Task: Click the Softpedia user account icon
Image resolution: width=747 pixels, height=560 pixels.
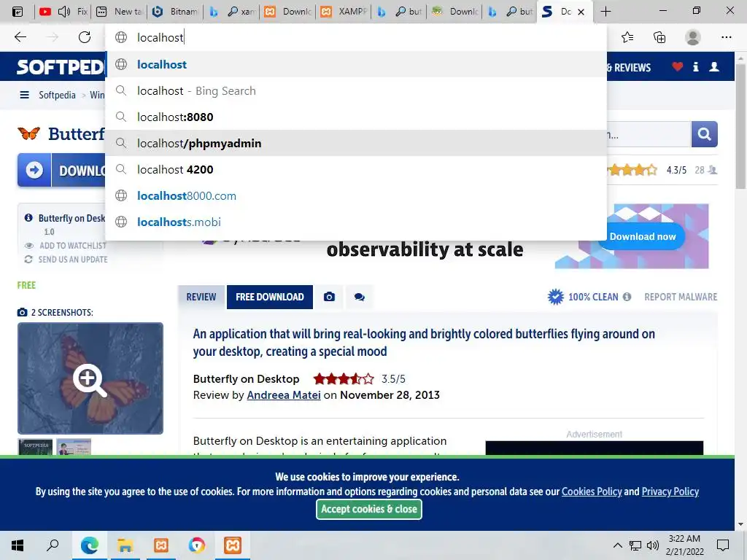Action: pyautogui.click(x=713, y=66)
